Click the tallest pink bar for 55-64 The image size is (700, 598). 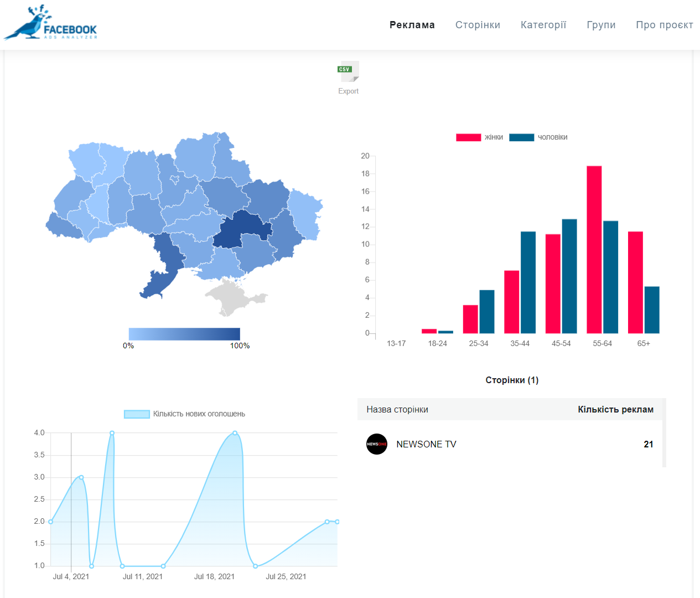coord(594,249)
